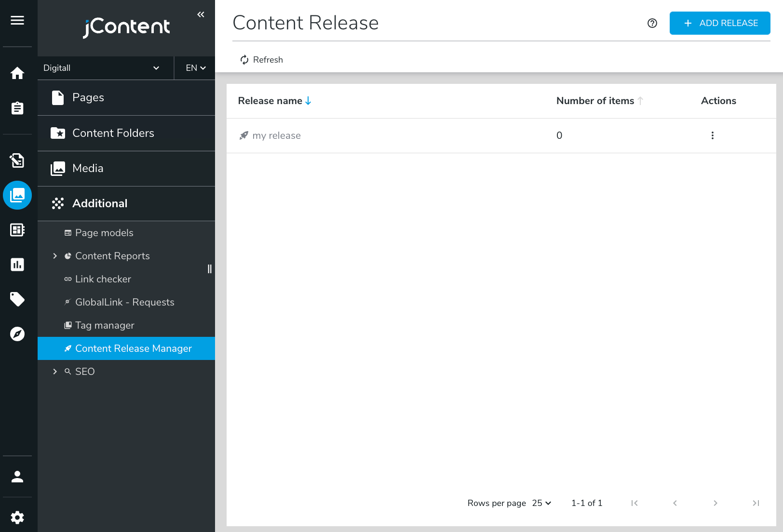Click the help question mark icon
The height and width of the screenshot is (532, 783).
tap(652, 23)
